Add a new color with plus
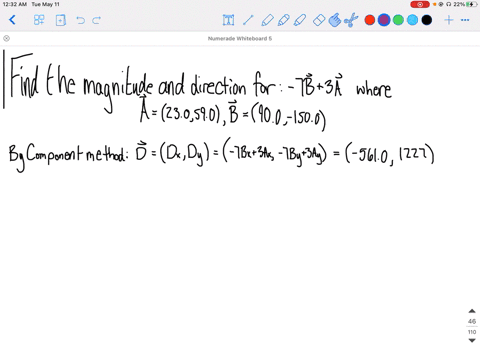The width and height of the screenshot is (480, 360). click(449, 20)
